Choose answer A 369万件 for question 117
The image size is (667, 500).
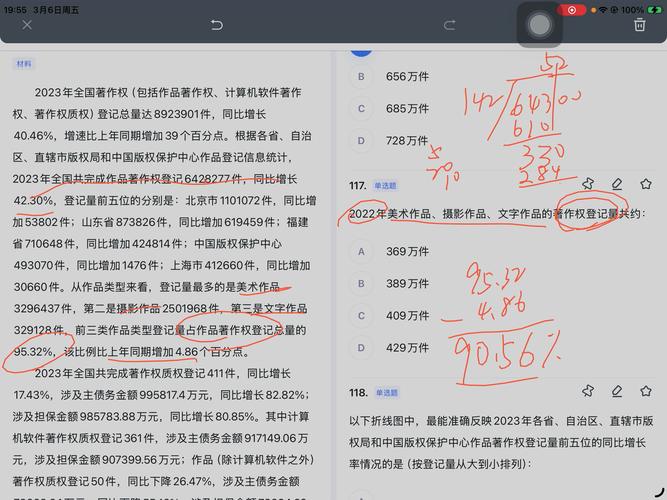[x=389, y=251]
